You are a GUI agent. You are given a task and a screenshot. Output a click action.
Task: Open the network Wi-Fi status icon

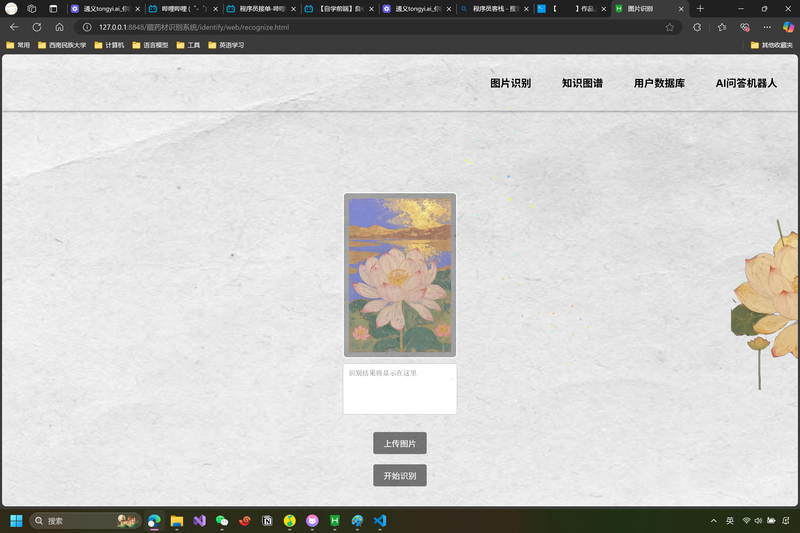point(746,521)
